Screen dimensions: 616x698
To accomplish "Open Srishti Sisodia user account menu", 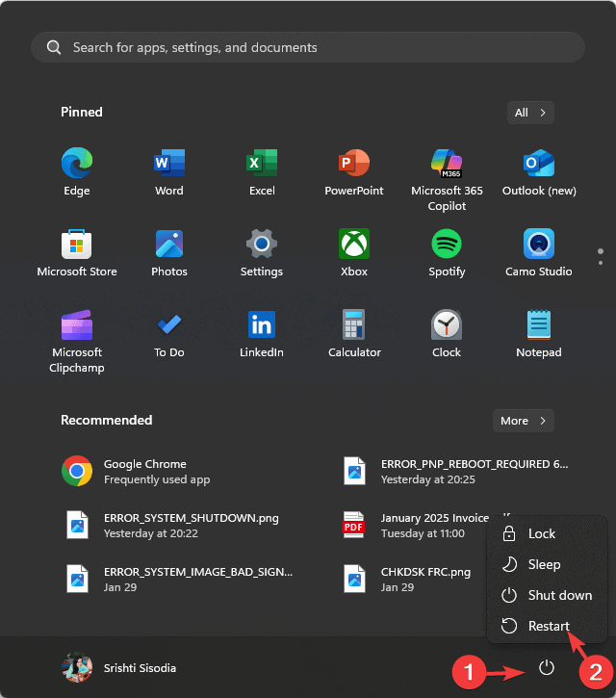I will [119, 668].
